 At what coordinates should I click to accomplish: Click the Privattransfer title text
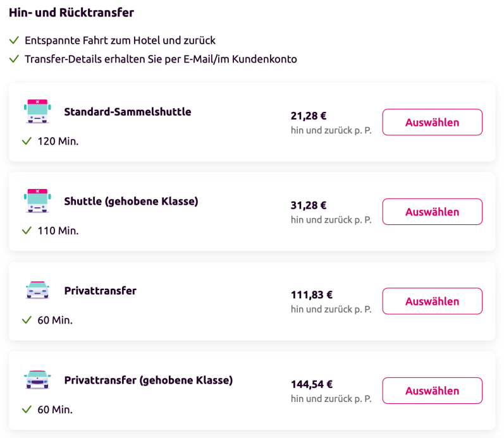pyautogui.click(x=101, y=291)
